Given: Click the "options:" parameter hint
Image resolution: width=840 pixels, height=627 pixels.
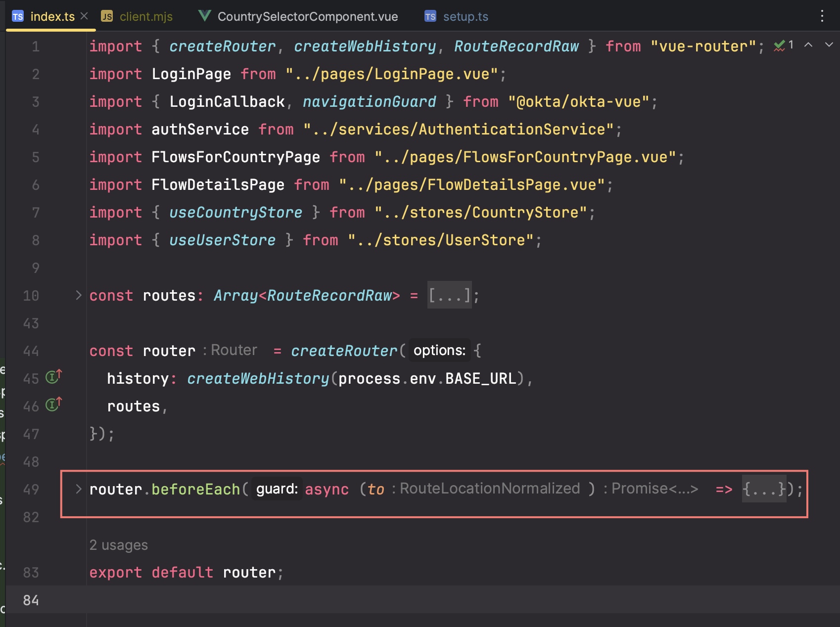Looking at the screenshot, I should tap(439, 350).
